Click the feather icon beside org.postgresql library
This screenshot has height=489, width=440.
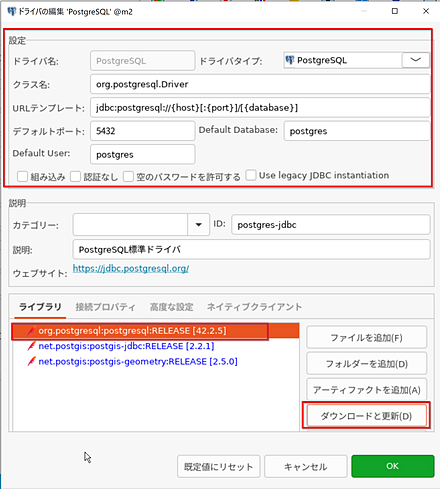(31, 331)
